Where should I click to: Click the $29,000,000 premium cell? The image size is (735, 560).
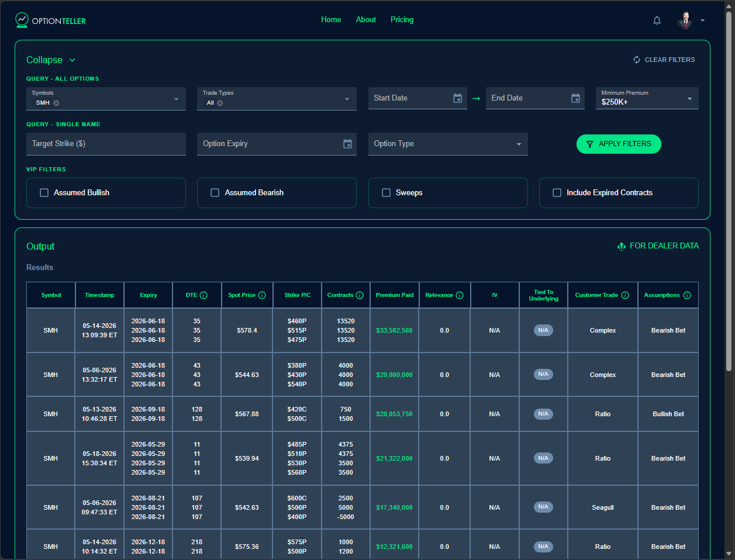[394, 375]
